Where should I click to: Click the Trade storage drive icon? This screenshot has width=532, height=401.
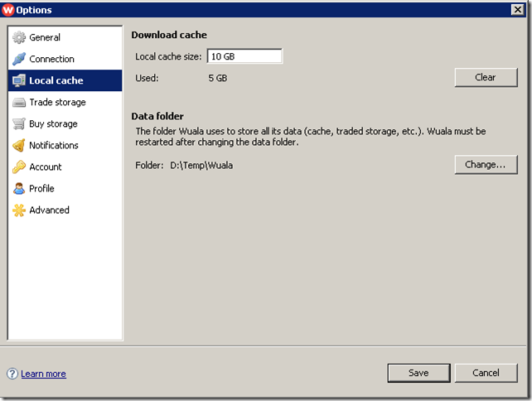[19, 102]
